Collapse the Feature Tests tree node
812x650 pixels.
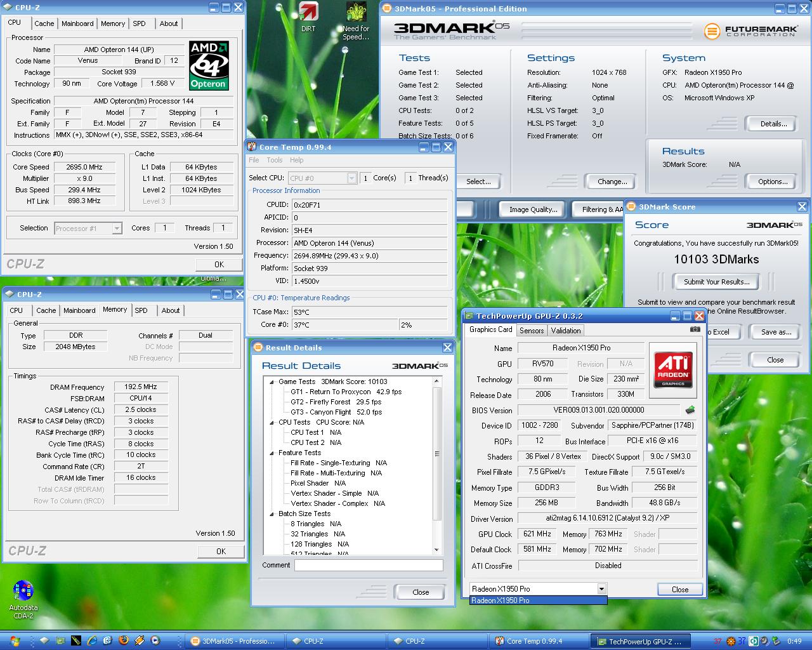[x=272, y=453]
